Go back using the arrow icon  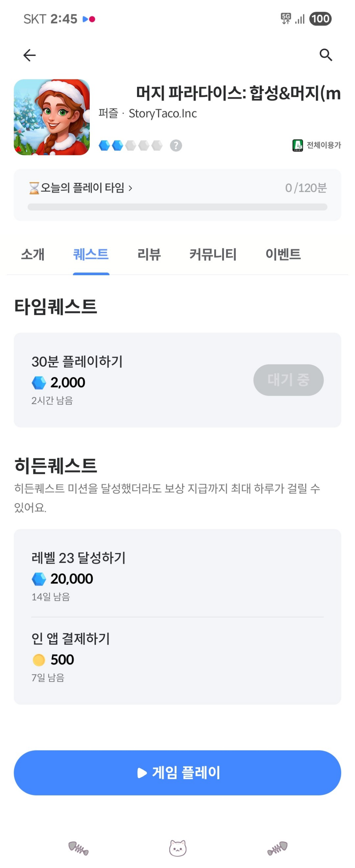(x=29, y=55)
